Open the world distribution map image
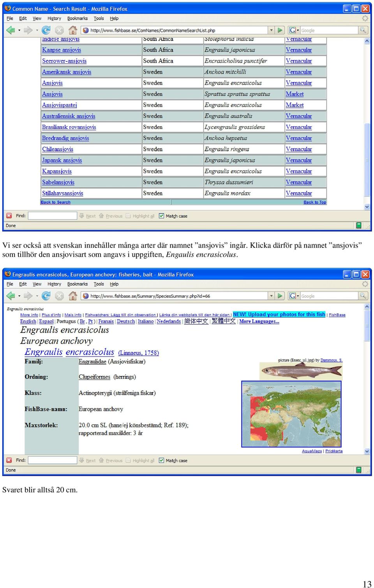 tap(291, 414)
